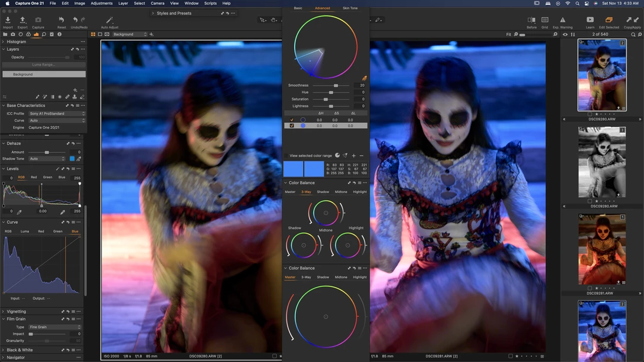Click the Edit Selected icon

tap(609, 19)
